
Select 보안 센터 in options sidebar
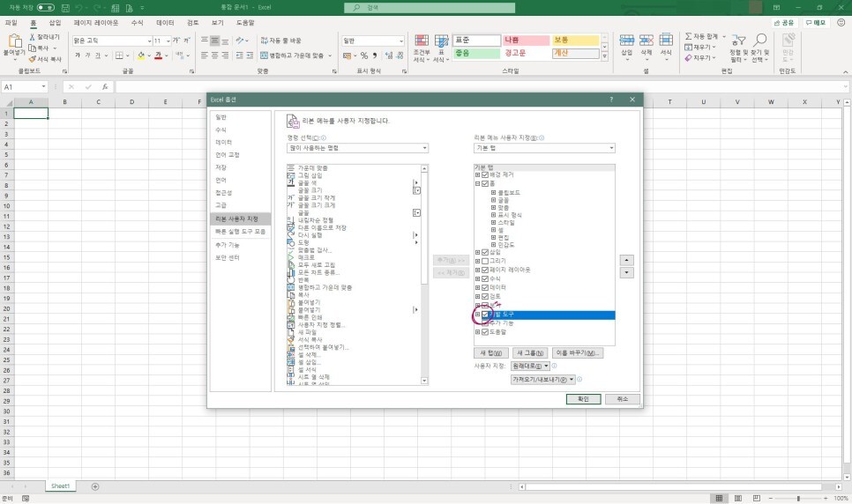point(240,257)
